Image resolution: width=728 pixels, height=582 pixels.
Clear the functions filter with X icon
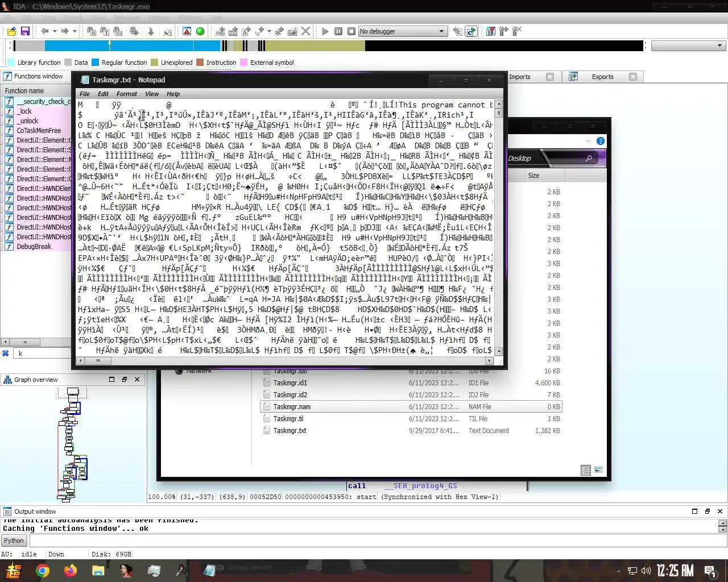click(x=6, y=354)
